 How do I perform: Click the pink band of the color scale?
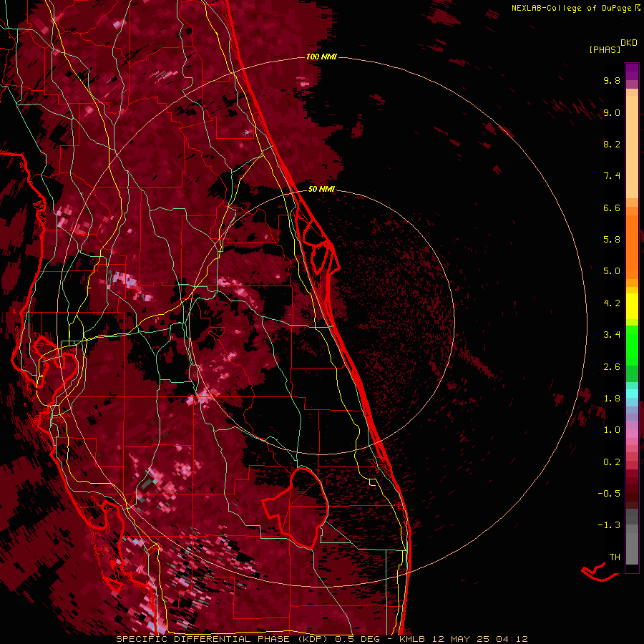click(x=632, y=434)
